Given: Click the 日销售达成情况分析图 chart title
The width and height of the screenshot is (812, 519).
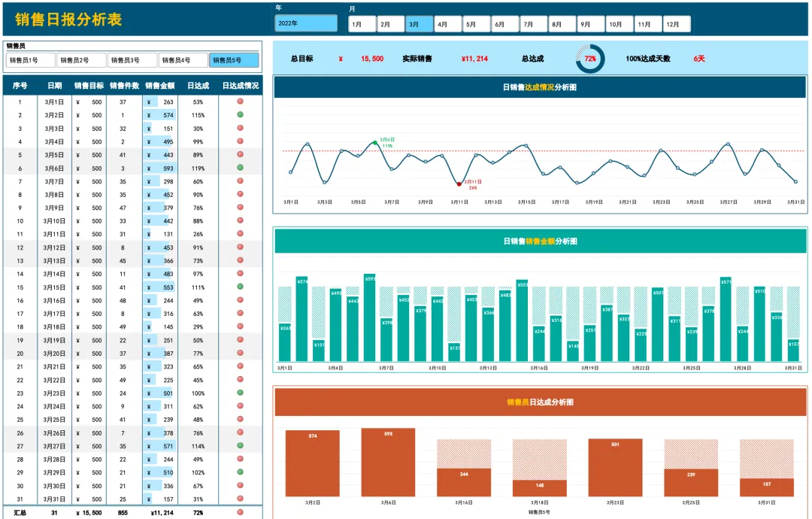Looking at the screenshot, I should point(540,87).
